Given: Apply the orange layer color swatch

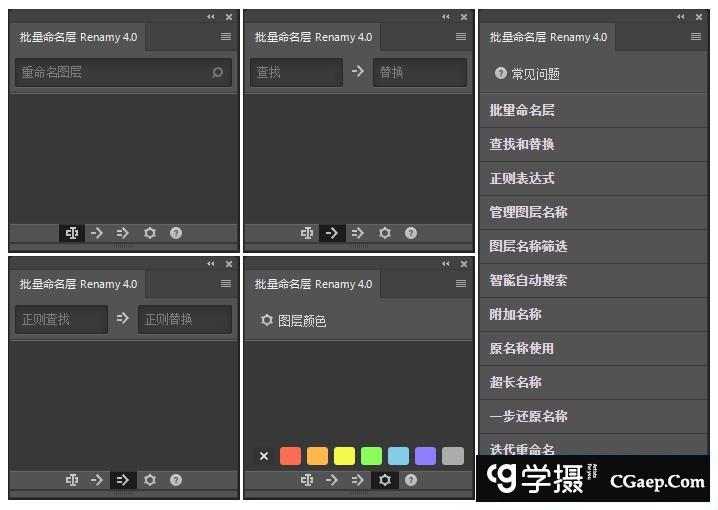Looking at the screenshot, I should point(317,456).
